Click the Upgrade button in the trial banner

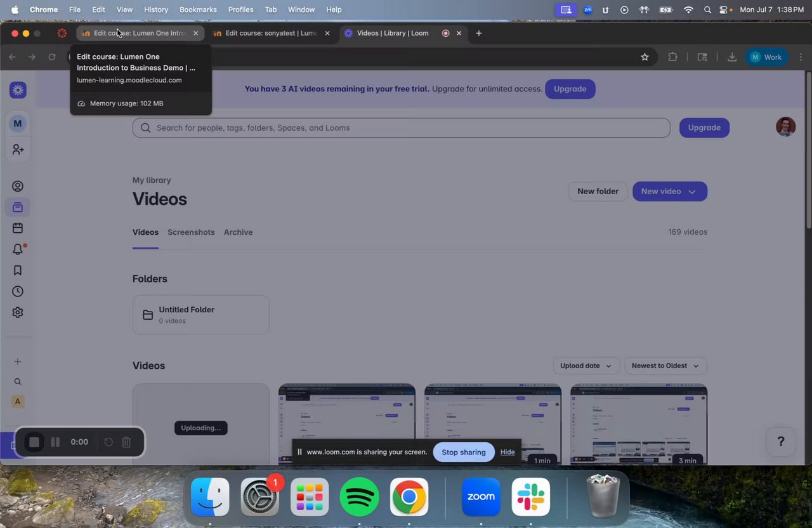coord(570,89)
